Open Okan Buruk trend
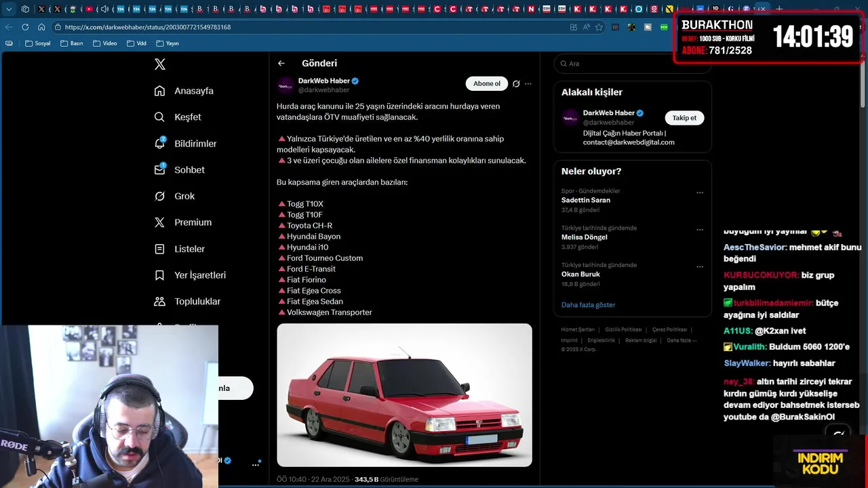The width and height of the screenshot is (868, 488). pos(580,274)
